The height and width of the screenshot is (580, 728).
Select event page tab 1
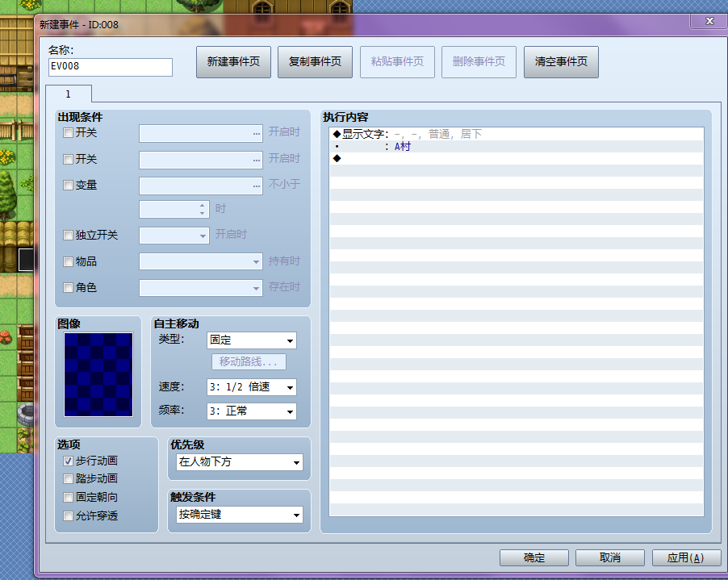69,94
